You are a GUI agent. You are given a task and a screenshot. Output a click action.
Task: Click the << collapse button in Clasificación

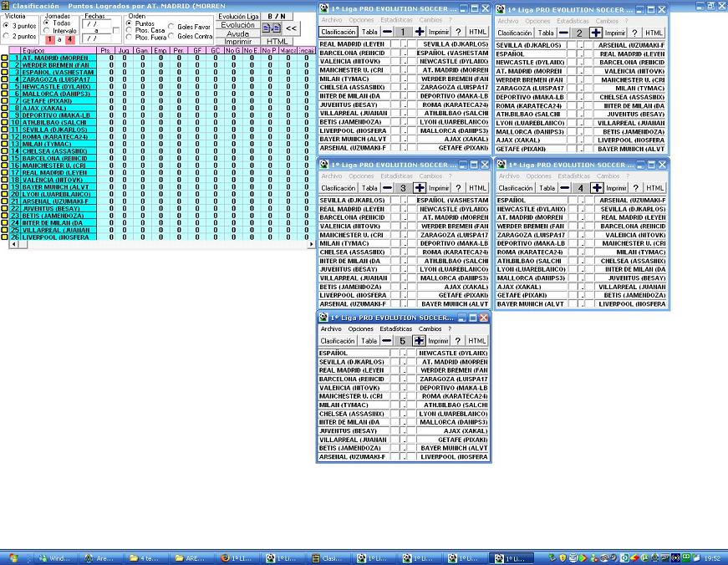291,28
